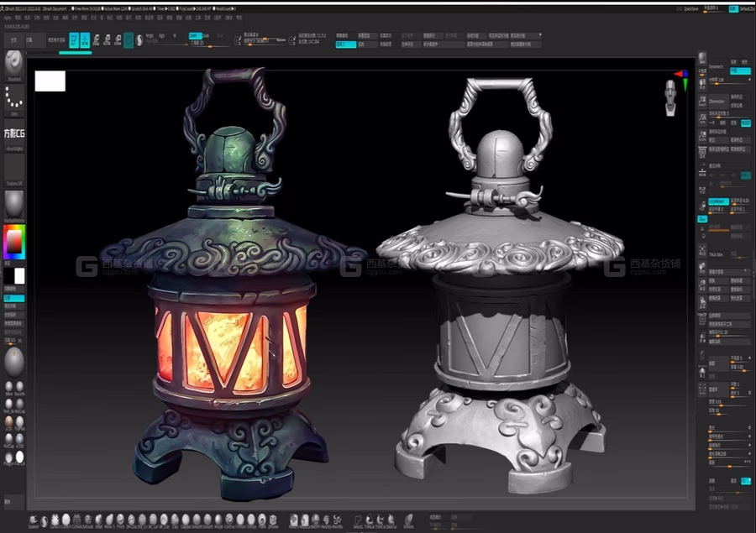Click the camera view head indicator
756x533 pixels.
[670, 98]
